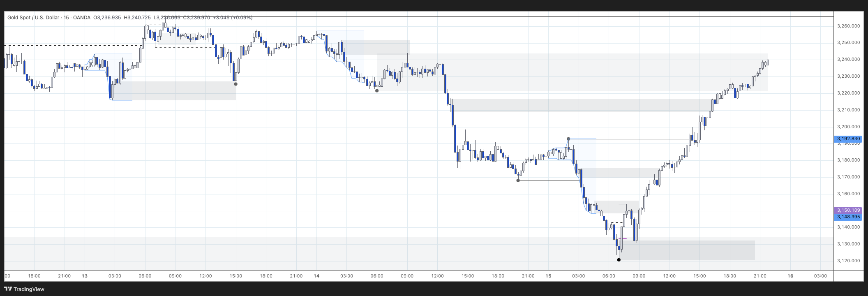Click the 3,210.000 price axis label
This screenshot has width=868, height=296.
tap(848, 110)
